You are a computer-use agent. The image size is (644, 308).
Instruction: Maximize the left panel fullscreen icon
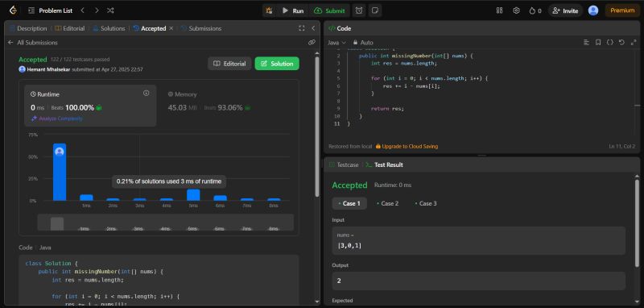coord(301,28)
